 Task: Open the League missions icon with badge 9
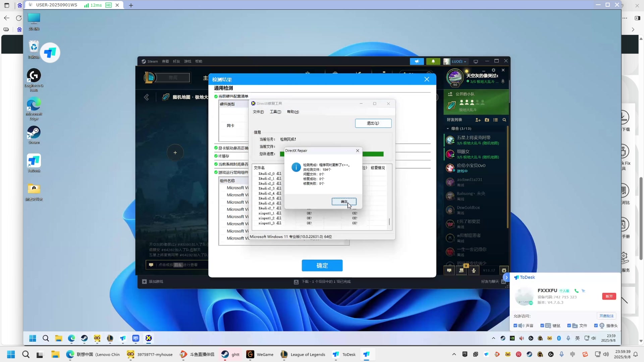[462, 270]
